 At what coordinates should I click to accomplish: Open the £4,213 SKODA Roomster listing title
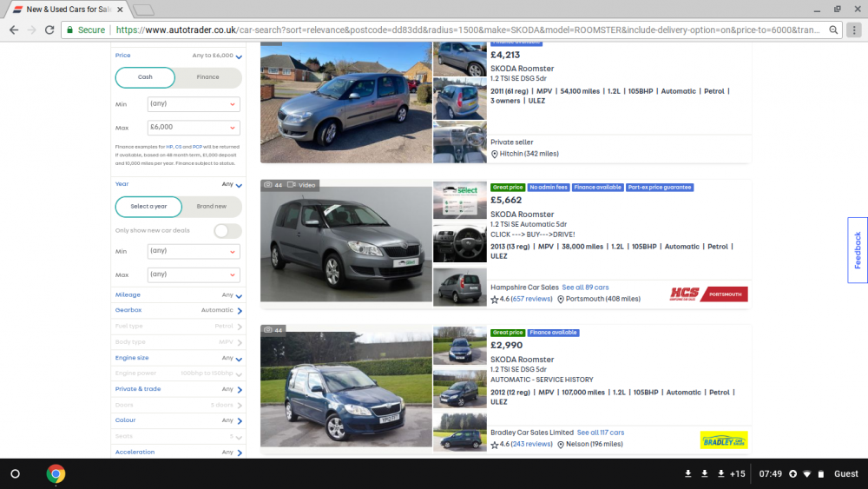click(522, 69)
